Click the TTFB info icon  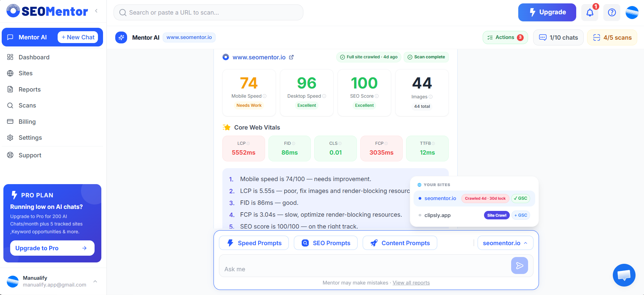coord(433,143)
